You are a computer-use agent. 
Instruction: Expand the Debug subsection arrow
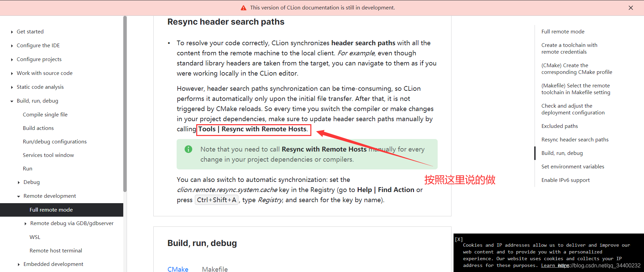(19, 182)
